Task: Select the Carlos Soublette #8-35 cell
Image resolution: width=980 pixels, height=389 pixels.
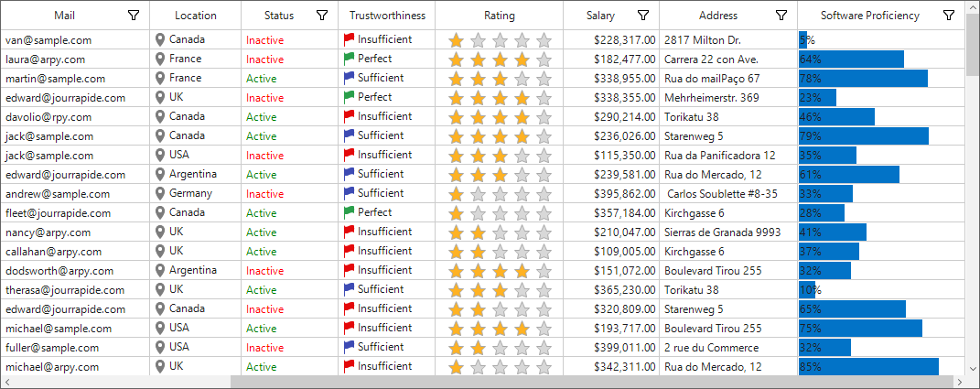Action: tap(728, 194)
